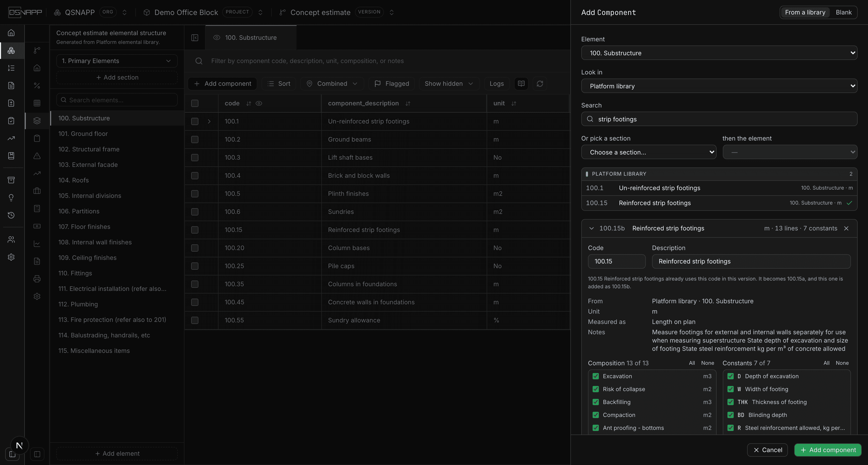Sort by code column arrows
This screenshot has width=868, height=465.
coord(249,103)
